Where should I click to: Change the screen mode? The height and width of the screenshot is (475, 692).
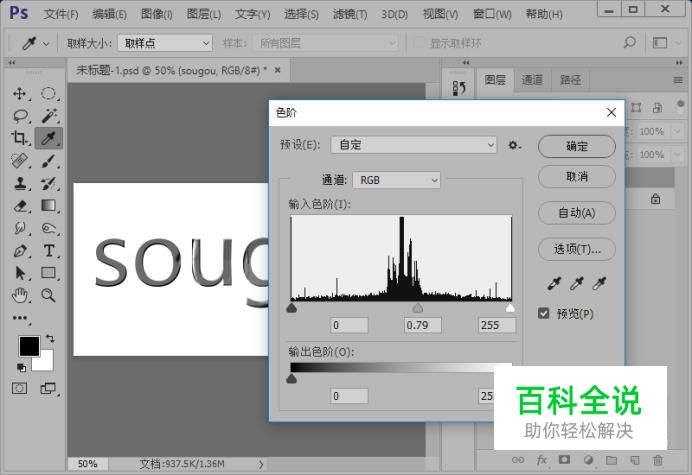(48, 388)
